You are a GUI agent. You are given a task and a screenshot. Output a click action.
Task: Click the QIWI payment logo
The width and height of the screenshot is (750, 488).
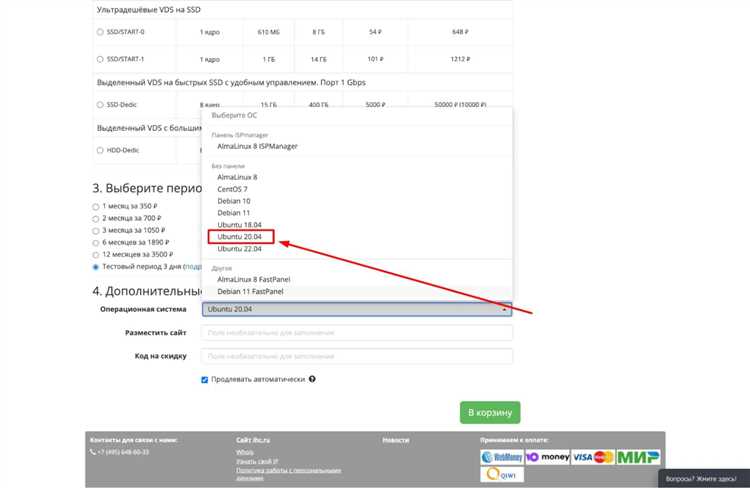[x=502, y=475]
